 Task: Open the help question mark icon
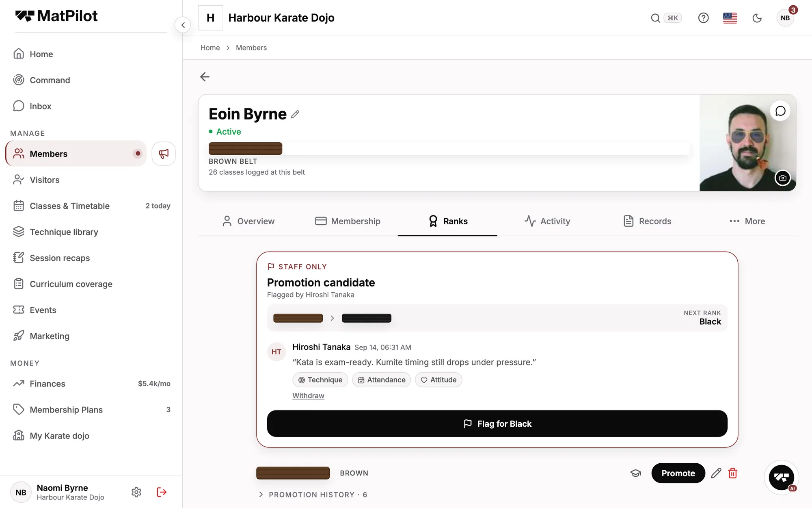click(703, 18)
